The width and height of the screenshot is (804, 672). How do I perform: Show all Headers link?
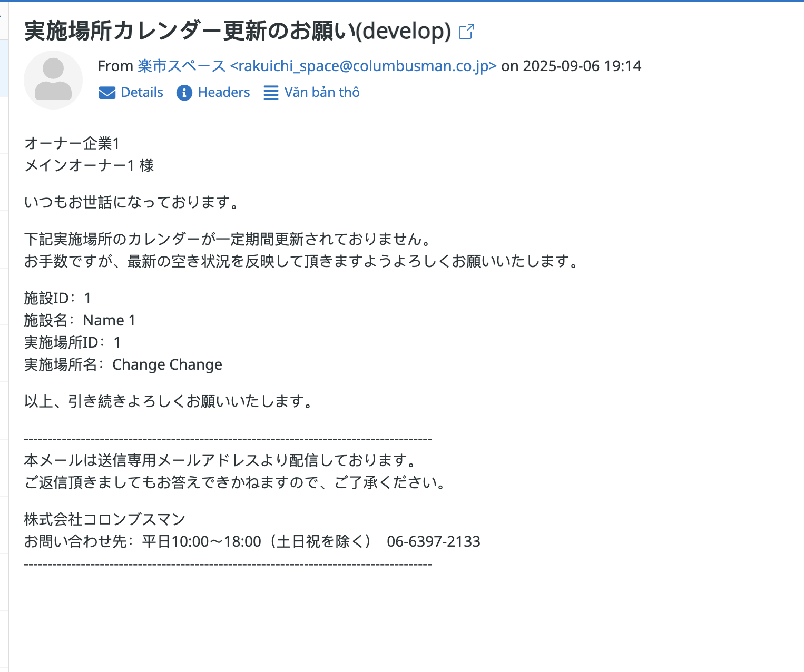[x=223, y=93]
